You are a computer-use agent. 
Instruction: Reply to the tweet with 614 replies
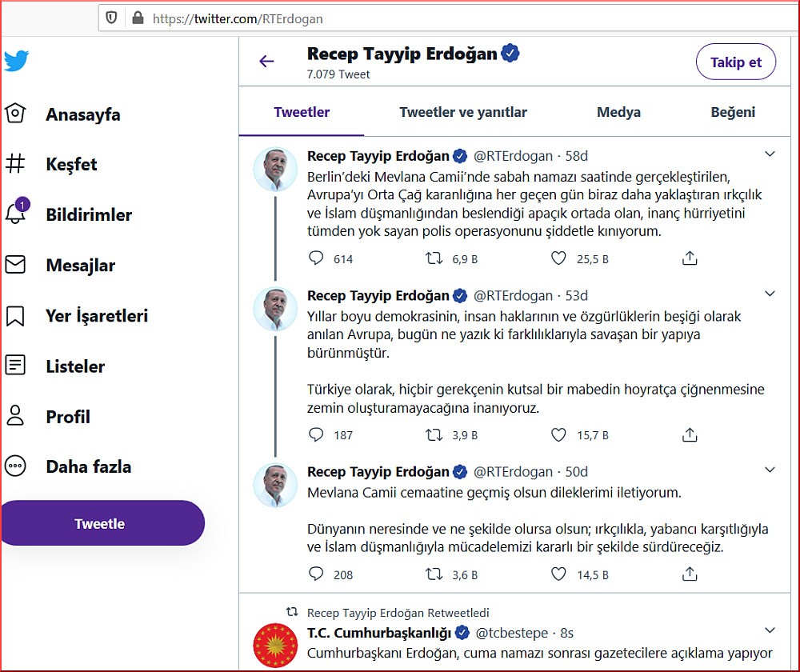316,258
